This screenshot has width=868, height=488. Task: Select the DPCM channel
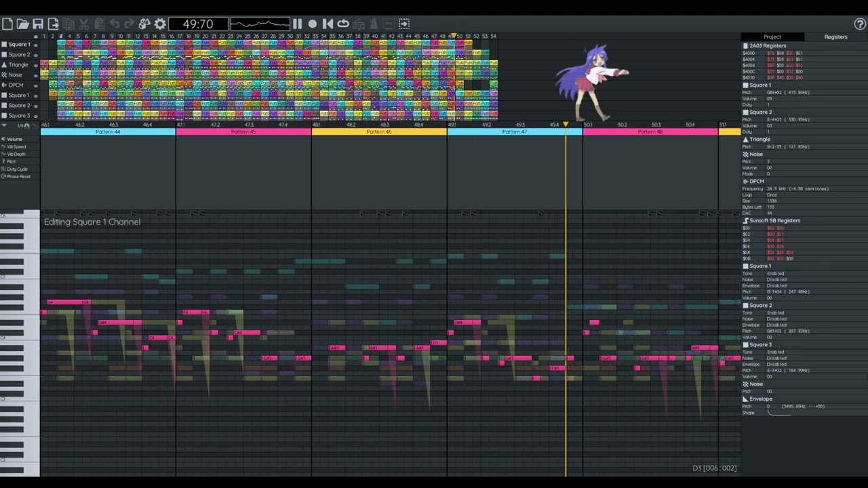click(x=16, y=85)
